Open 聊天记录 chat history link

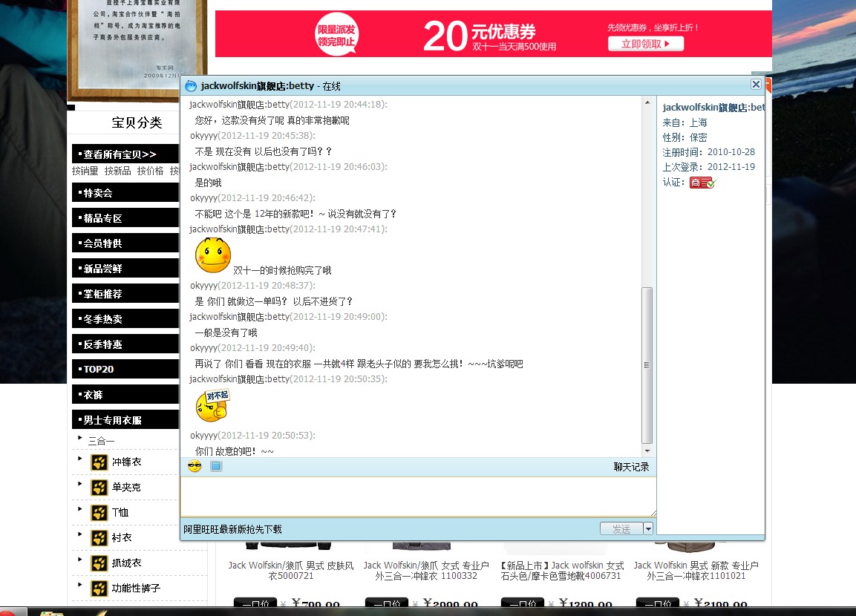point(632,467)
